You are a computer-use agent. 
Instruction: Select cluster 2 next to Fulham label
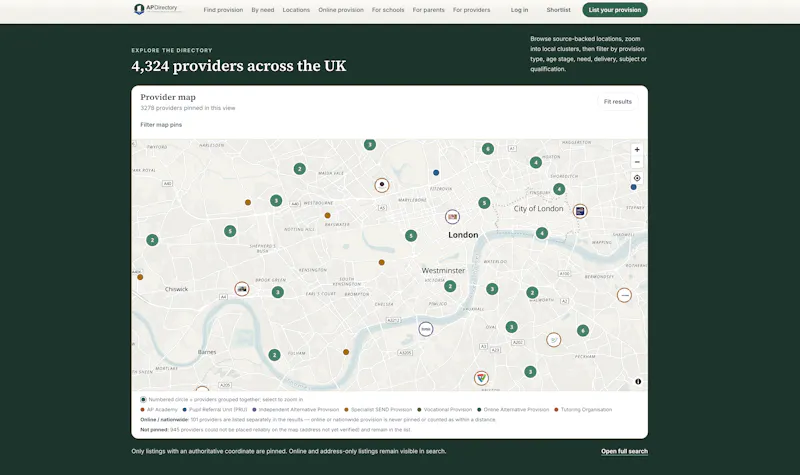click(x=274, y=355)
